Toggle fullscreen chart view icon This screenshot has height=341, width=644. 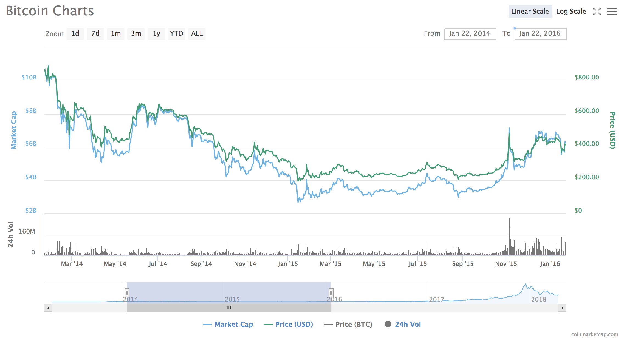click(597, 12)
